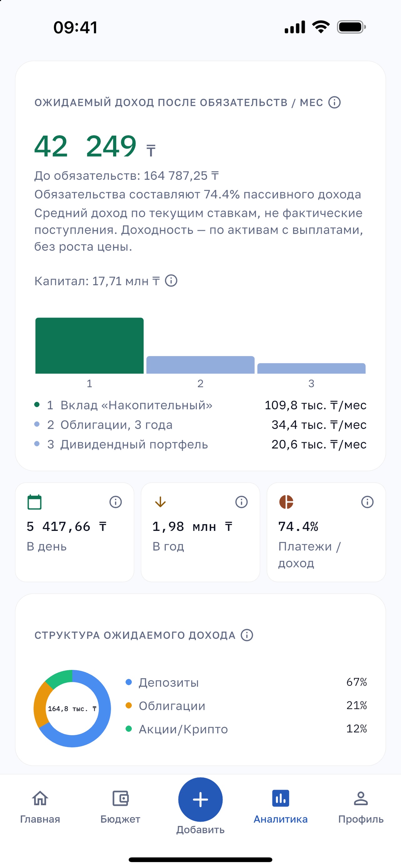Select bar number 2 in income chart
The image size is (401, 868).
(200, 365)
